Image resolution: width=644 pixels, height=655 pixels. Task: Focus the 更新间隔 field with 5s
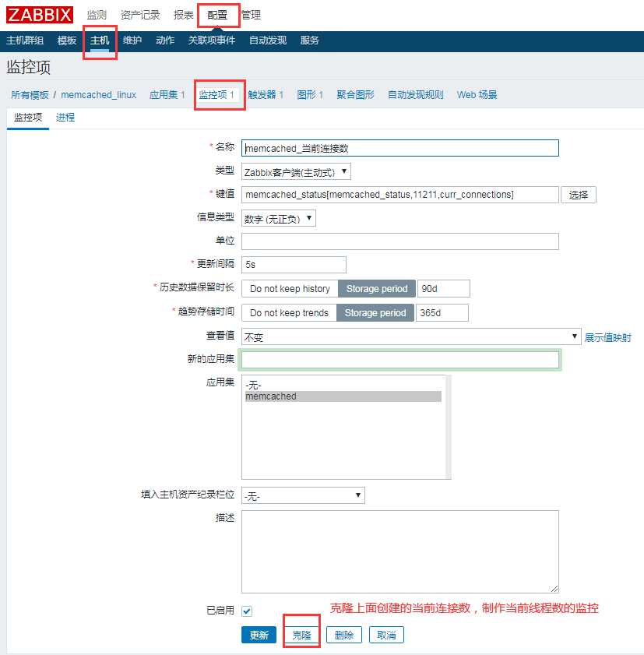click(x=294, y=265)
